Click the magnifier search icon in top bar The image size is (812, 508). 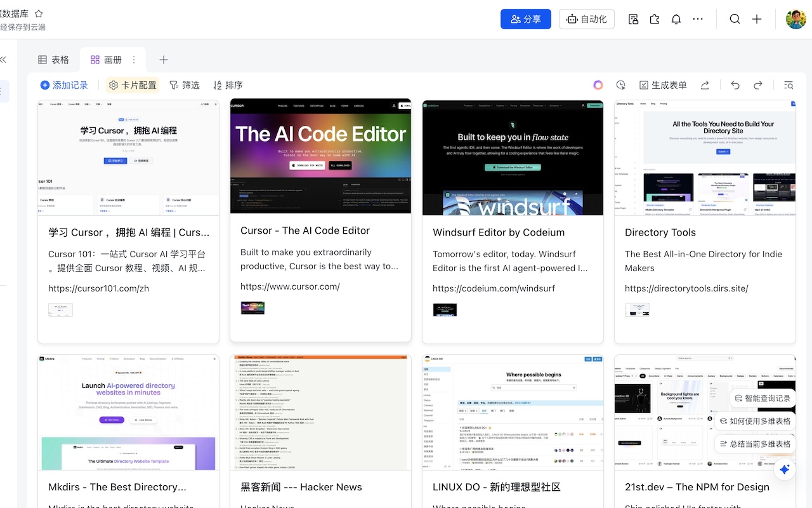pos(735,19)
